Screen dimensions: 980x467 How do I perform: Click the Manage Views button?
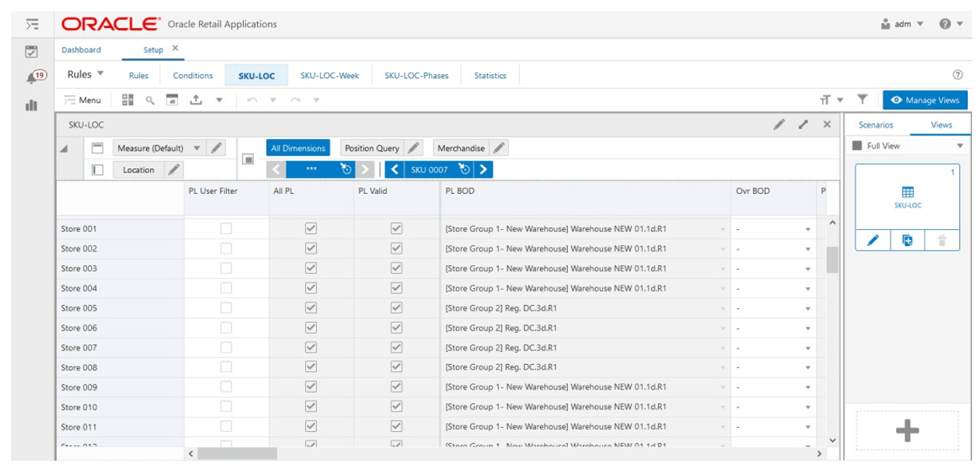[x=925, y=100]
